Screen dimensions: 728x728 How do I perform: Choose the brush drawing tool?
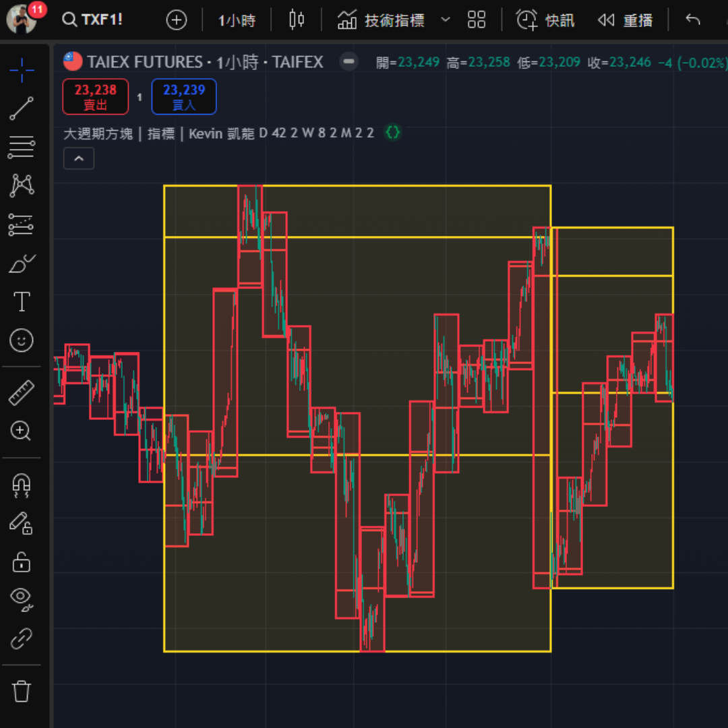click(22, 264)
